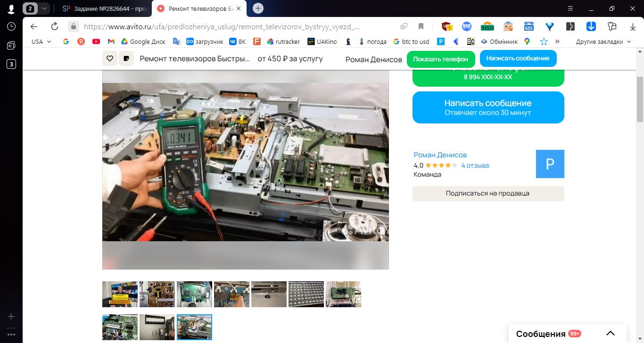
Task: Reveal phone number 8 994 XXX-XX-XX
Action: coord(488,77)
